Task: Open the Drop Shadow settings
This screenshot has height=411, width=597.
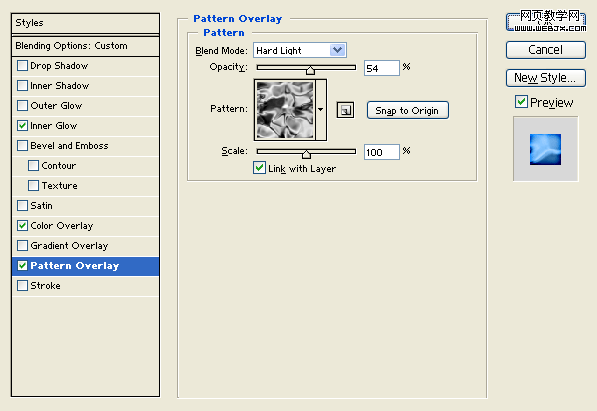Action: [x=85, y=66]
